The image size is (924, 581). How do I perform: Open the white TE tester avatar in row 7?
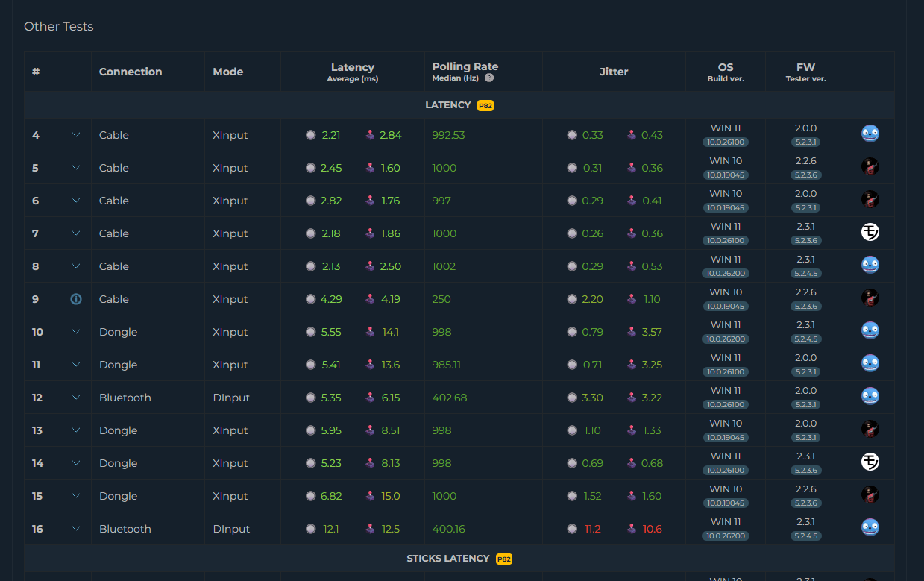[870, 232]
